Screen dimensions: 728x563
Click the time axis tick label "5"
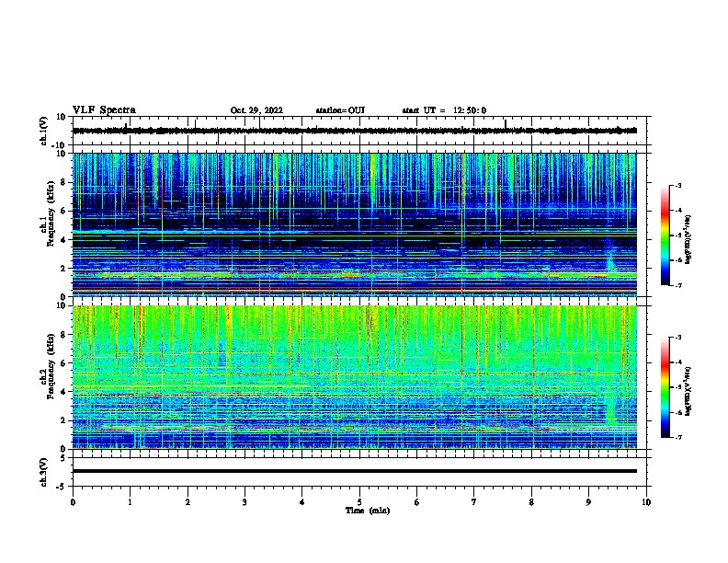359,502
